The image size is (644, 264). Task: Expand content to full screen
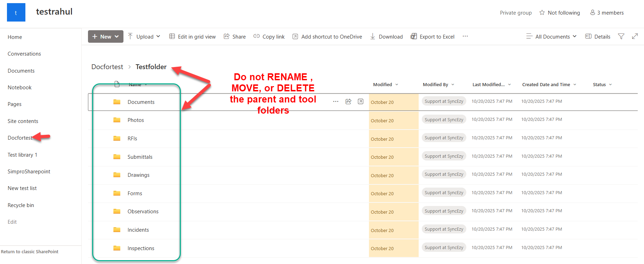pos(635,36)
